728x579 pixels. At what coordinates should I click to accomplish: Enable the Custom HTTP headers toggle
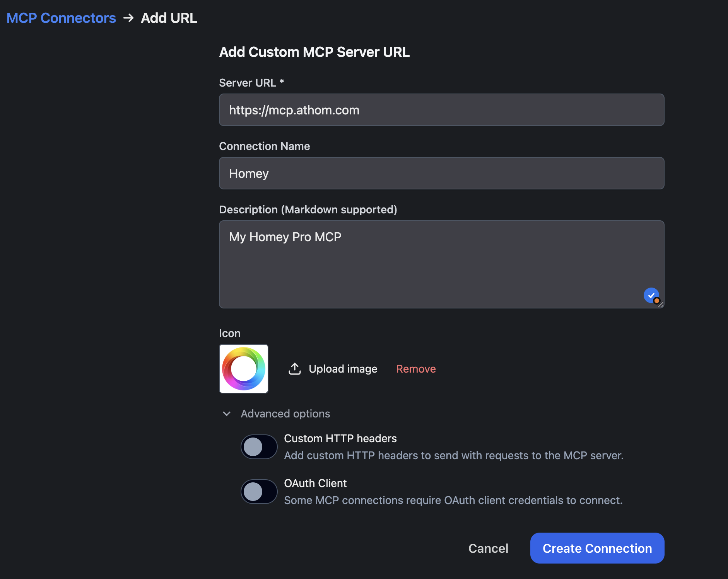(x=259, y=447)
